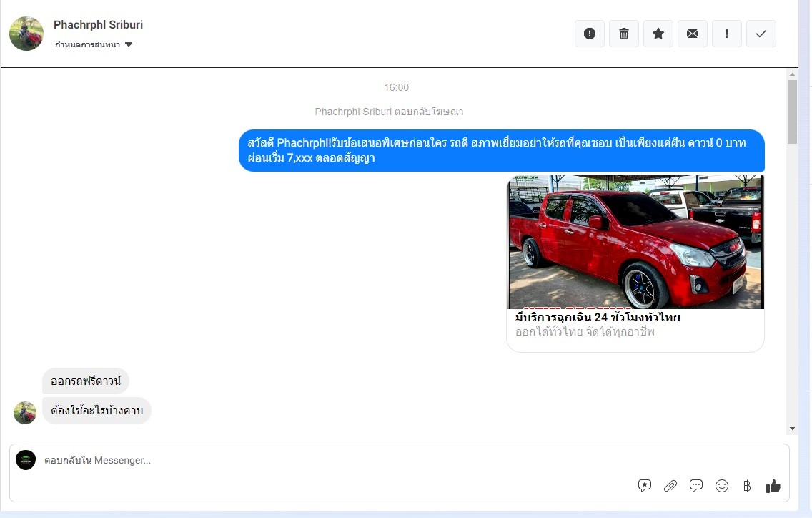Click the ad title มีบริการฉุกเฉิน 24 ชั่วโมง
This screenshot has height=518, width=812.
pos(598,317)
